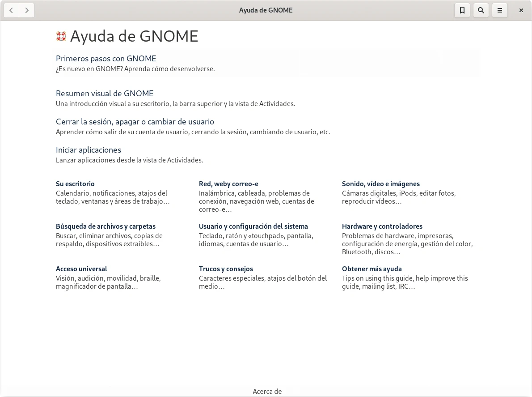
Task: Open Primeros pasos con GNOME
Action: point(106,59)
